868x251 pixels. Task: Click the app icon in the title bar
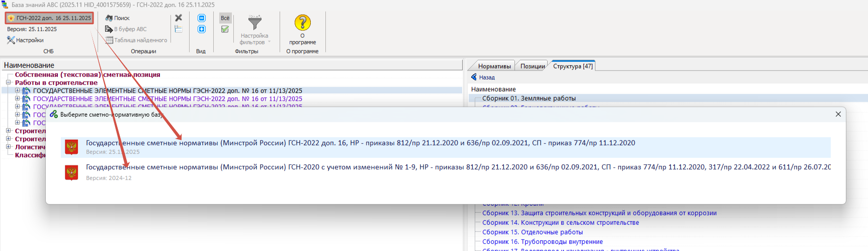(x=5, y=5)
